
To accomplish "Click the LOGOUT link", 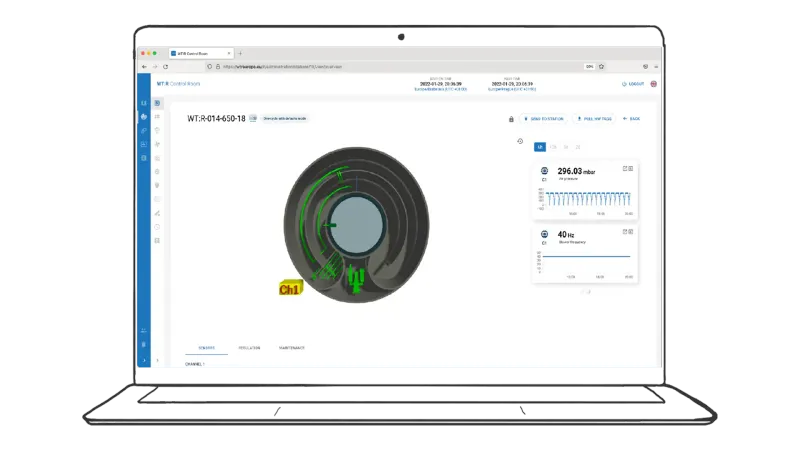I will (633, 84).
